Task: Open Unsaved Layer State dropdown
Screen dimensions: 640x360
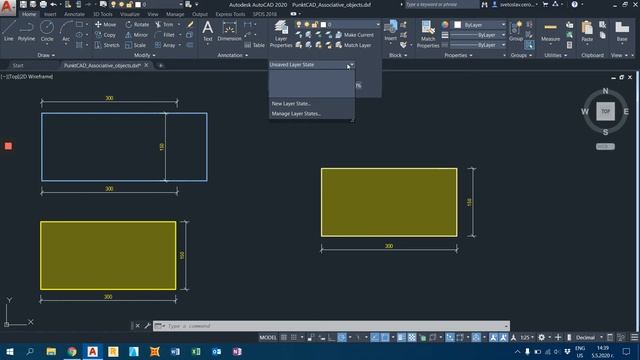Action: coord(311,65)
